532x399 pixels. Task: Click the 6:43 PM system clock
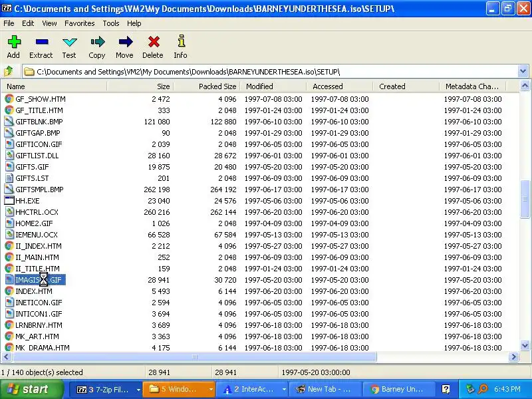pos(507,389)
